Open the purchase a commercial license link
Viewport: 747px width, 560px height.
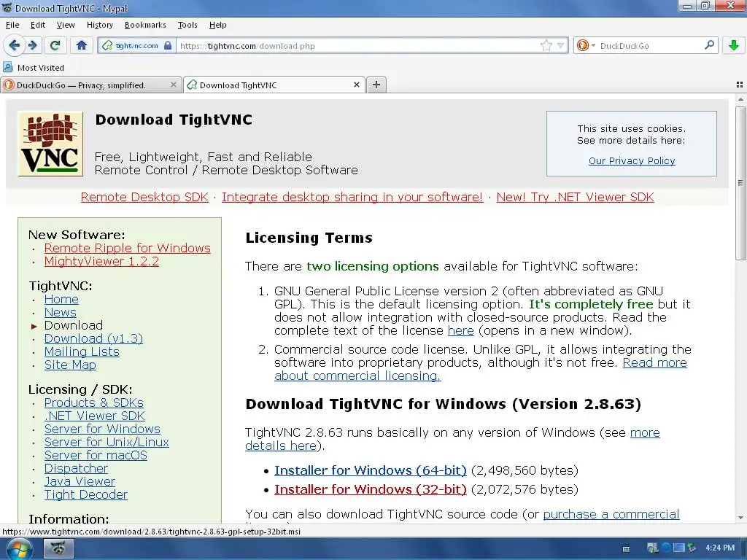pos(611,514)
